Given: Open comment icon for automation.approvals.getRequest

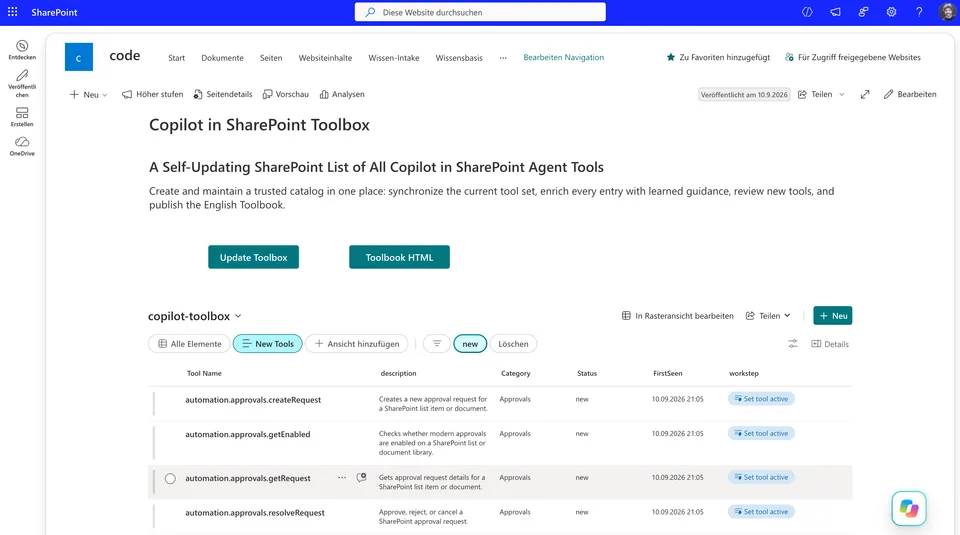Looking at the screenshot, I should pos(361,477).
